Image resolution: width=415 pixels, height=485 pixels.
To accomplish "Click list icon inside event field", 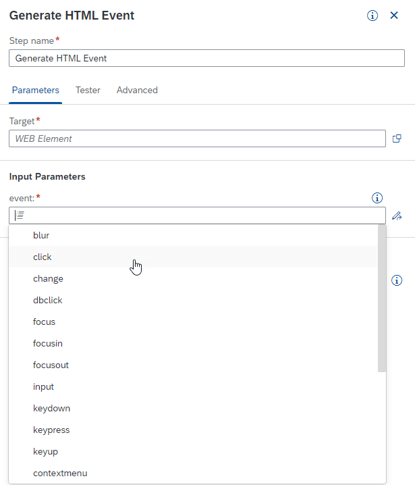I will (19, 216).
